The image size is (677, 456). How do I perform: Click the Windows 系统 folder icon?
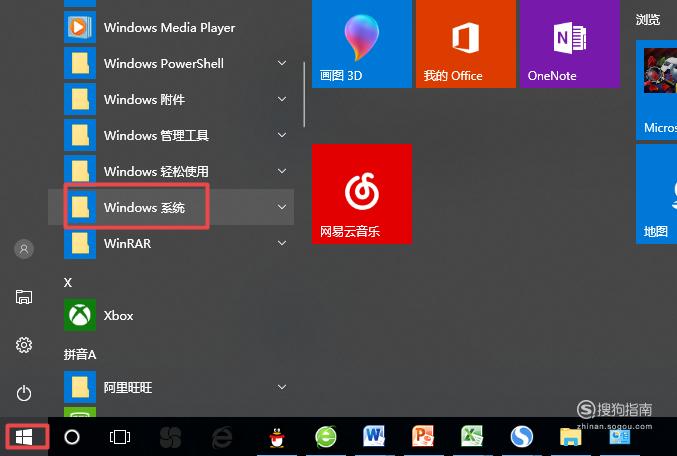[x=80, y=207]
